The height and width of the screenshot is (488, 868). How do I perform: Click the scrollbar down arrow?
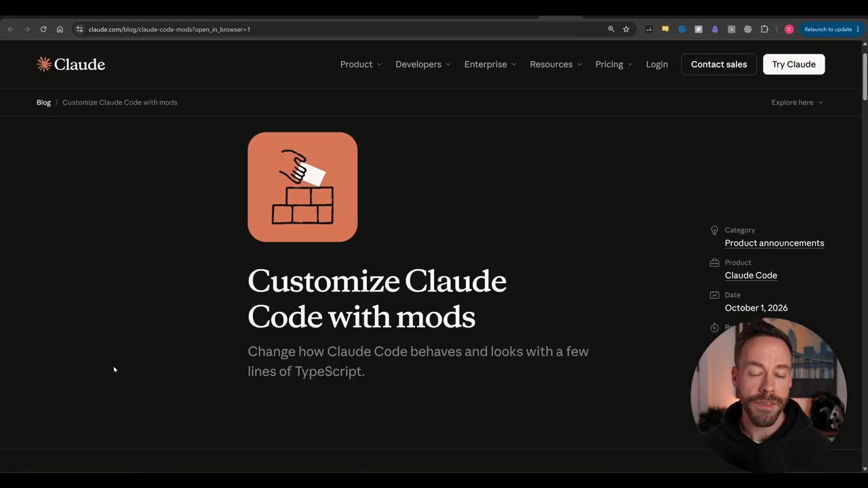(x=865, y=468)
